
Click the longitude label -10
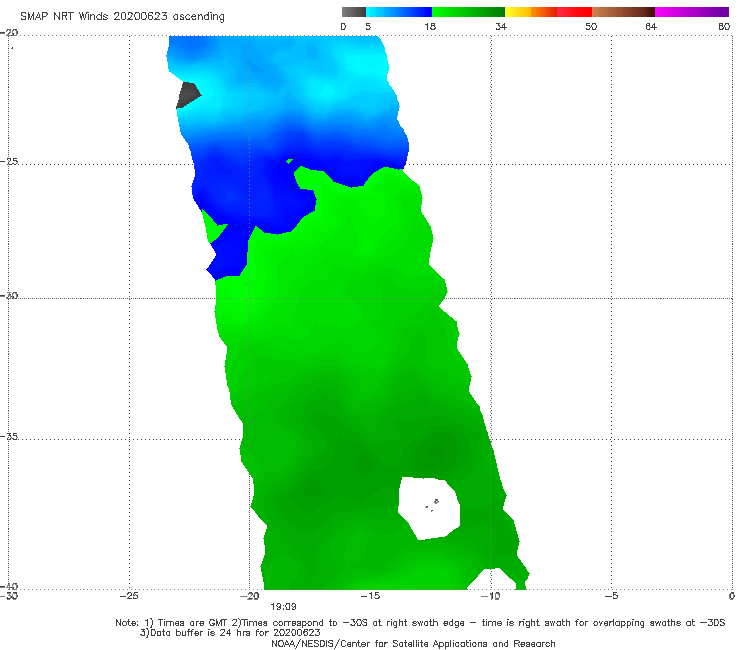coord(490,596)
